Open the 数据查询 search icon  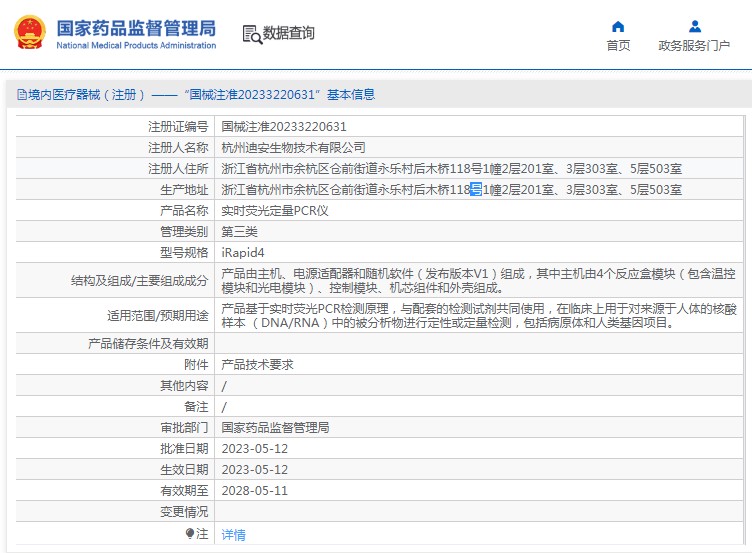[x=252, y=34]
